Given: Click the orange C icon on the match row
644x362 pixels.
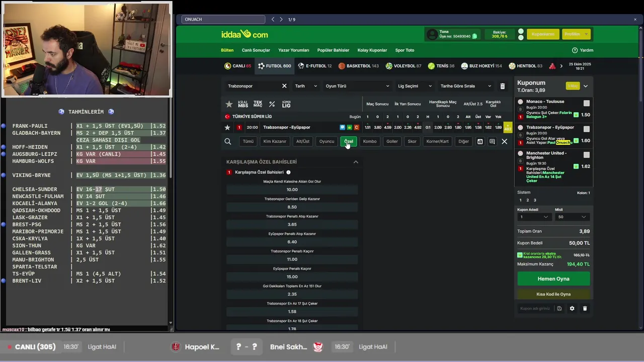Looking at the screenshot, I should click(x=356, y=128).
